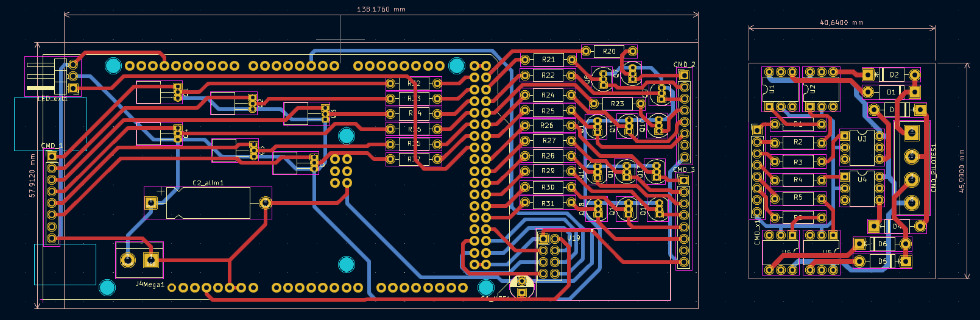
Task: Select resistor R29 footprint
Action: (x=548, y=171)
